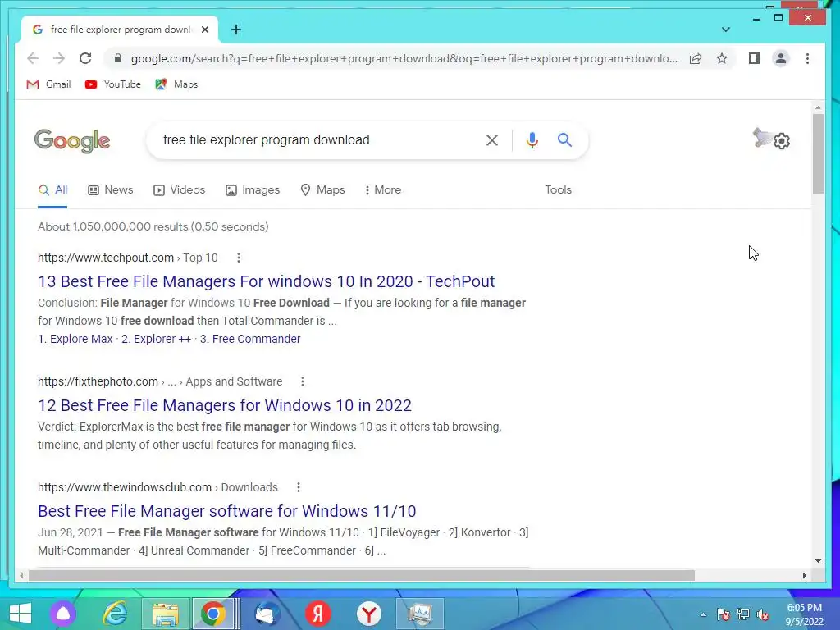Screen dimensions: 840x630
Task: Open search Tools options
Action: [558, 189]
